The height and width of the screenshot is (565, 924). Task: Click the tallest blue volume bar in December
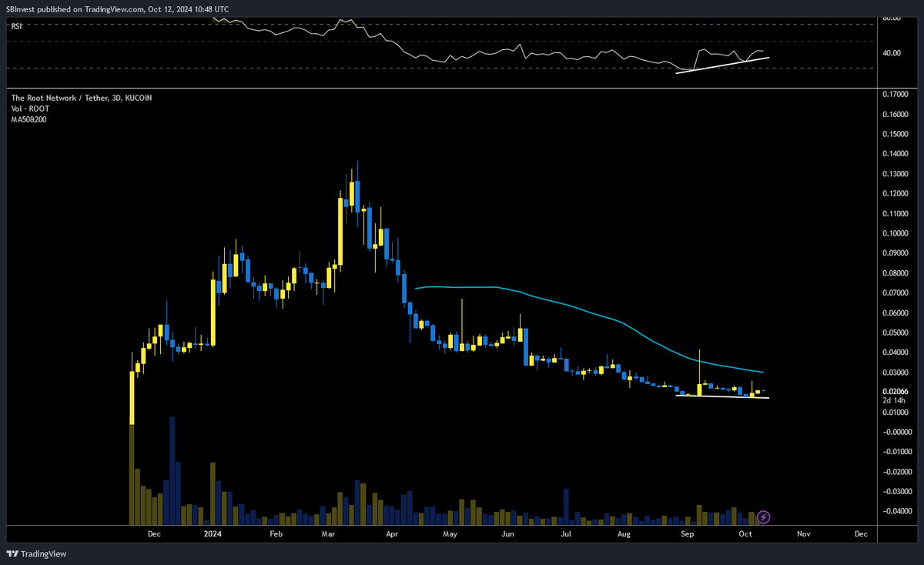click(x=172, y=470)
